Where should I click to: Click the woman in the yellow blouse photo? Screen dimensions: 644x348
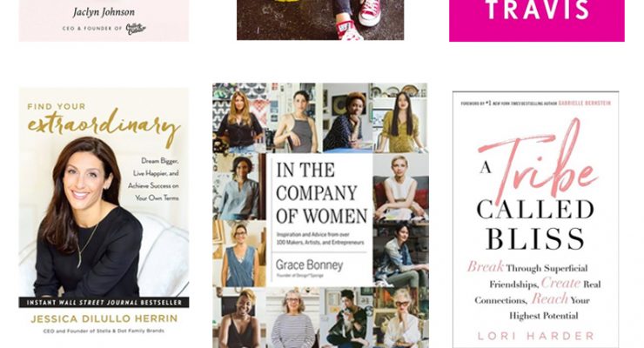tap(400, 117)
